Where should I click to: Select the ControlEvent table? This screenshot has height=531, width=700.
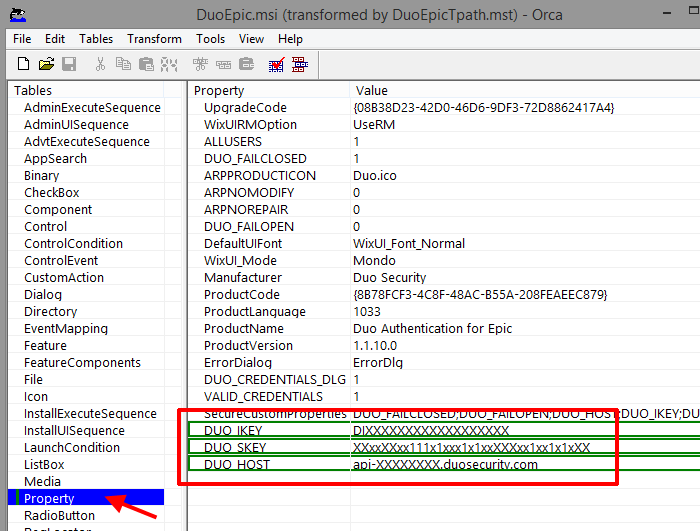pos(61,260)
